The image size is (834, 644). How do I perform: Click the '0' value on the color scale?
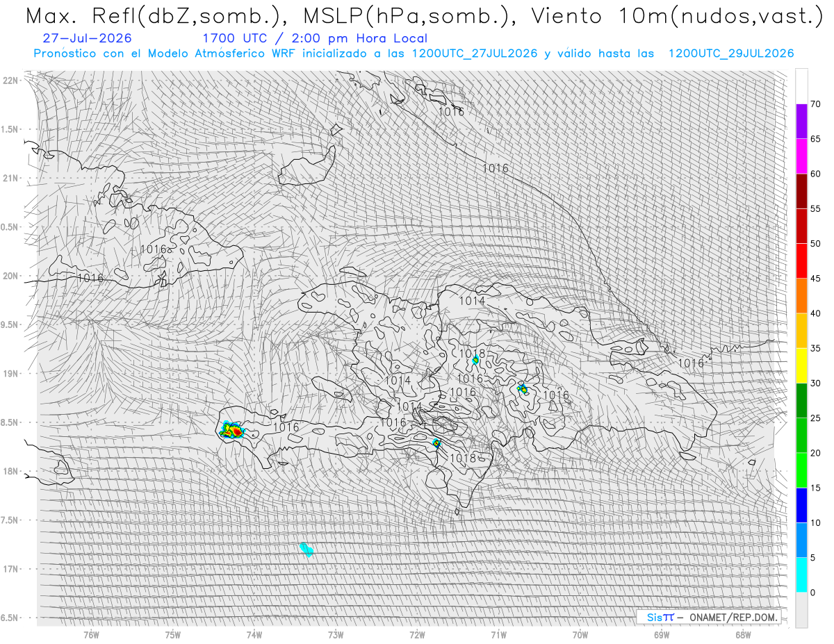(x=812, y=593)
